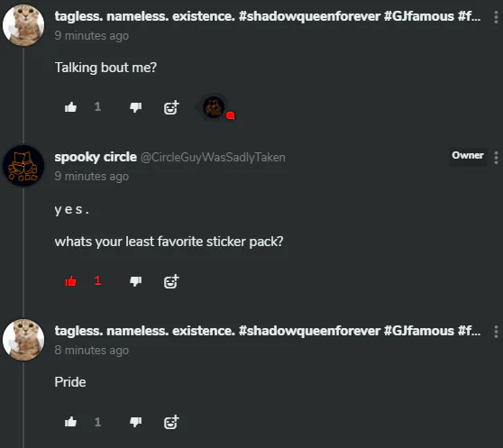The width and height of the screenshot is (503, 448).
Task: Open options menu beside Owner badge
Action: pos(496,158)
